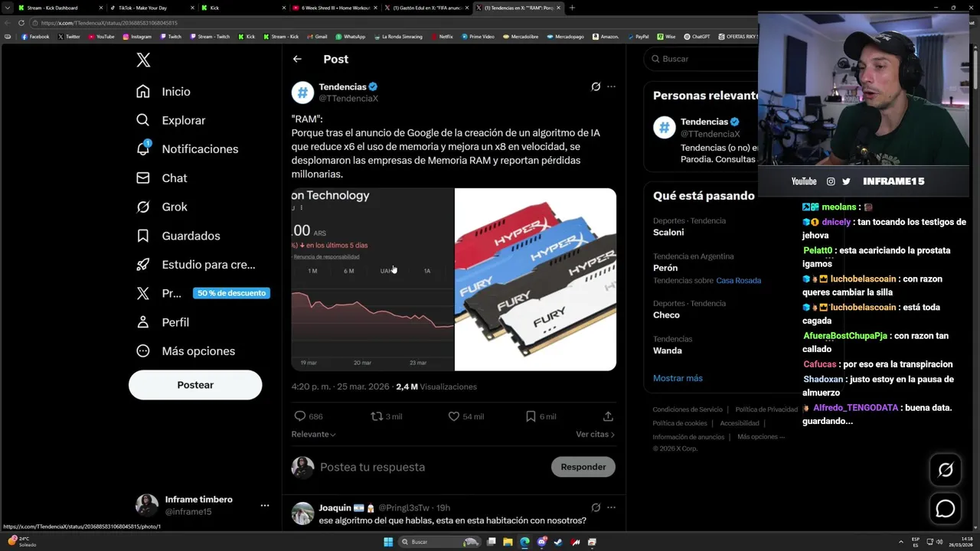
Task: Open Estudio para creadores rocket icon
Action: pos(143,265)
